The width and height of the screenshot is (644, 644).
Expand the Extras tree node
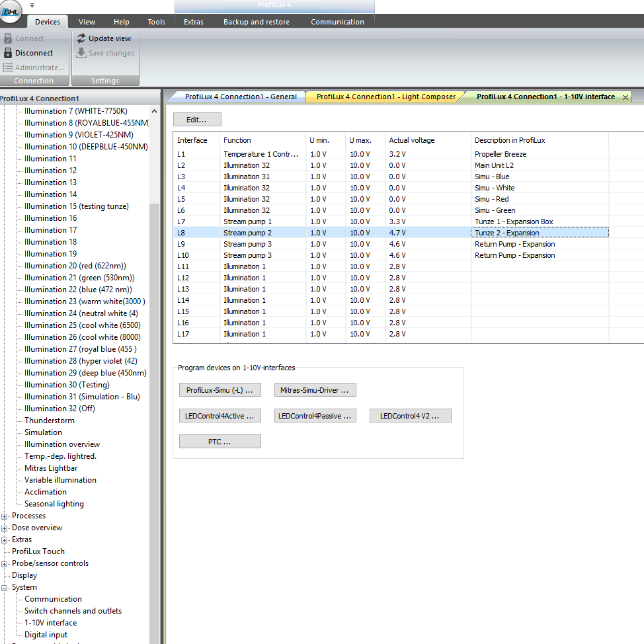(5, 540)
